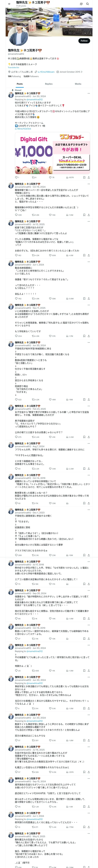Open more options on the pinned post
The image size is (98, 868).
coord(89,93)
